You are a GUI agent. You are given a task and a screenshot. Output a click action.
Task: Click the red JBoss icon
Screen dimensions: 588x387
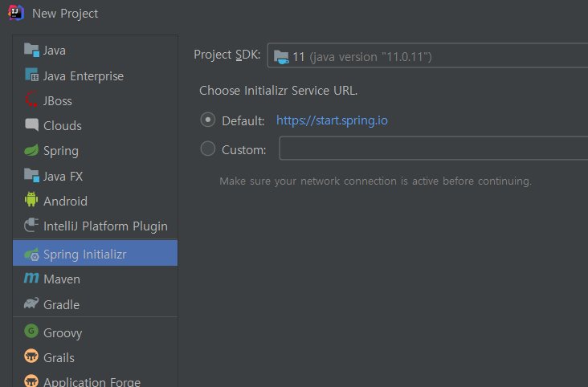tap(31, 99)
